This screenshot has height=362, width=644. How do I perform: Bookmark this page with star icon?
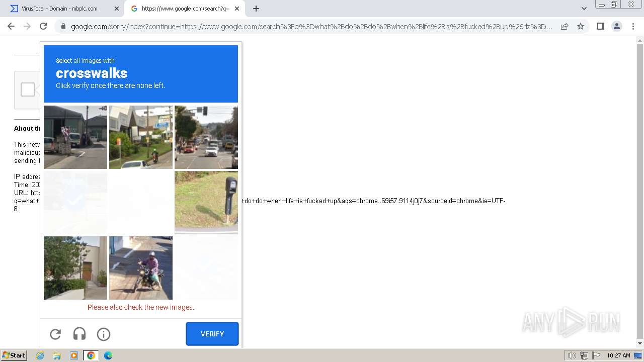(581, 26)
